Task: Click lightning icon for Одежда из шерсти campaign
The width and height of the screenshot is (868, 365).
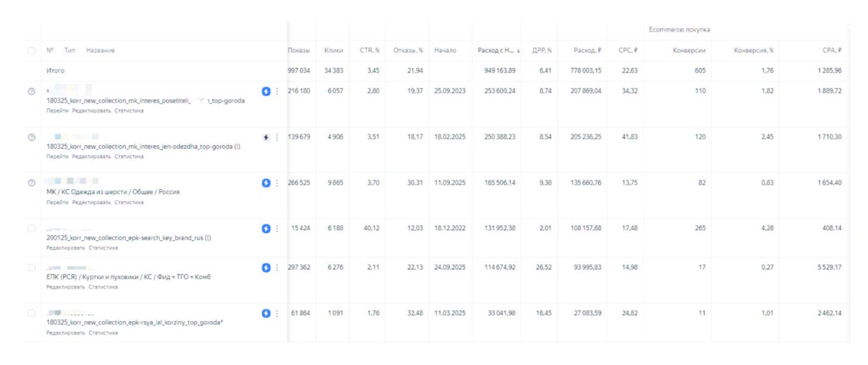Action: tap(266, 183)
